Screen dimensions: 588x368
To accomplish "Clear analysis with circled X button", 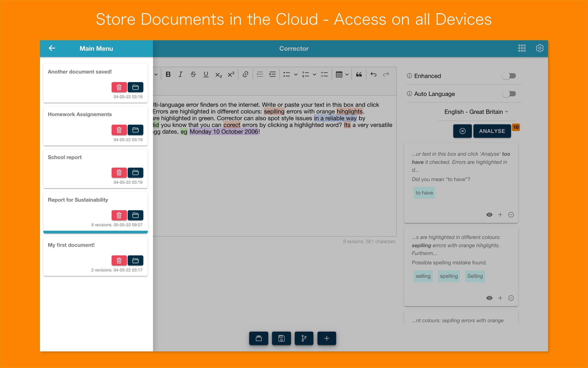I will 462,131.
